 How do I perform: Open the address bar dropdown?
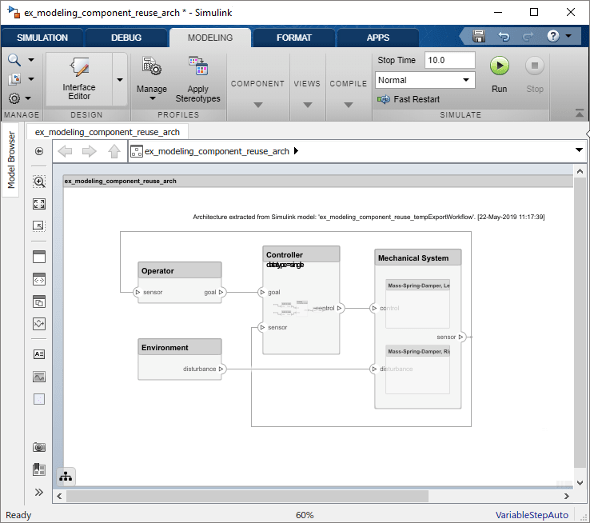click(579, 150)
